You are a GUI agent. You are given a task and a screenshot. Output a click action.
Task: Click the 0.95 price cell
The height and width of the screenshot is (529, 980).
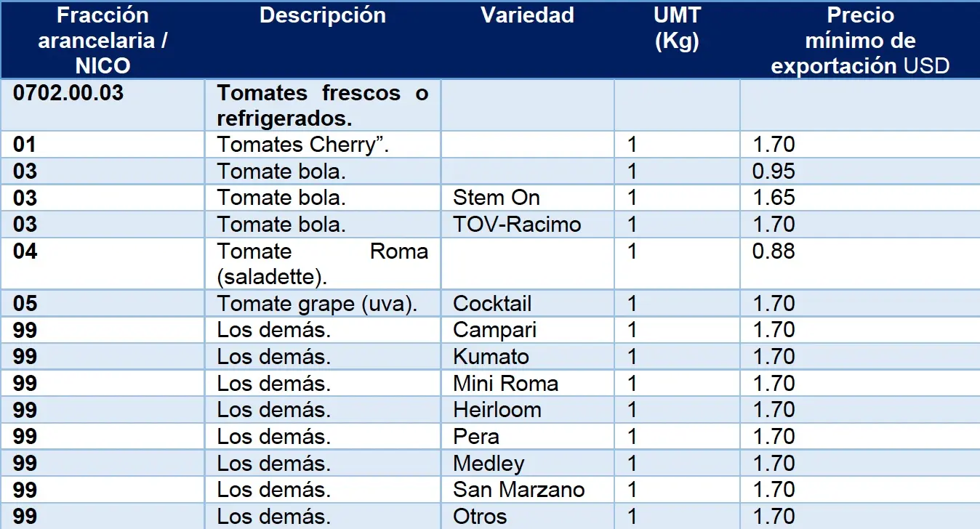pos(860,171)
